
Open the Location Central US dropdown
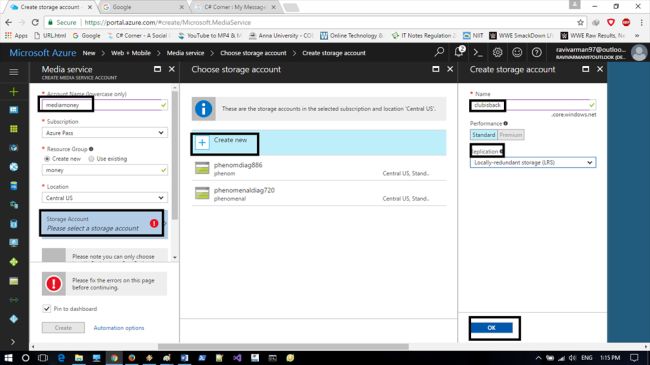tap(104, 198)
